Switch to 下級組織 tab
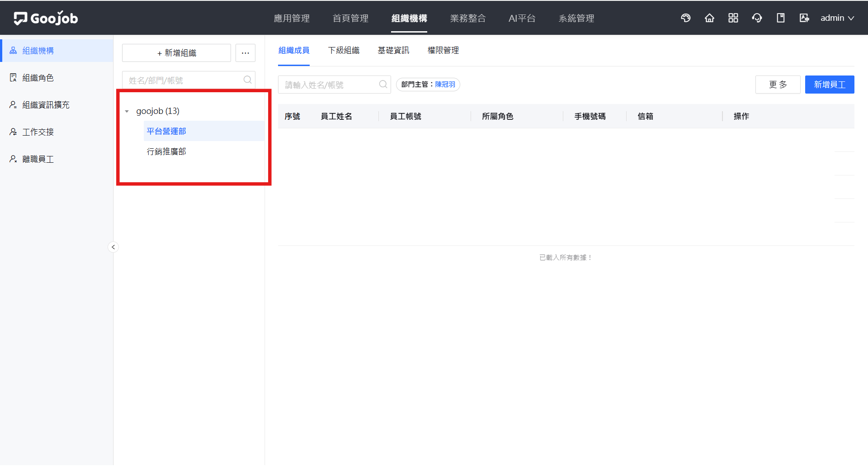This screenshot has height=467, width=868. coord(344,50)
